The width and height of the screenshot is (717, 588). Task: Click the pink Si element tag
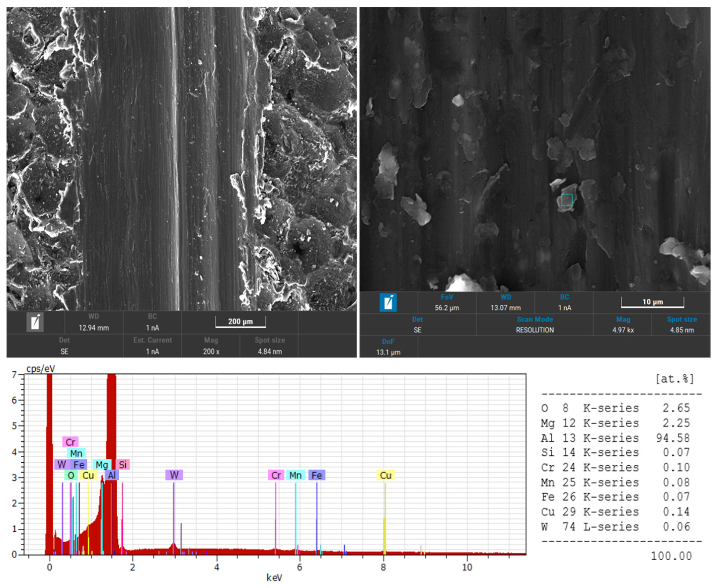click(123, 464)
